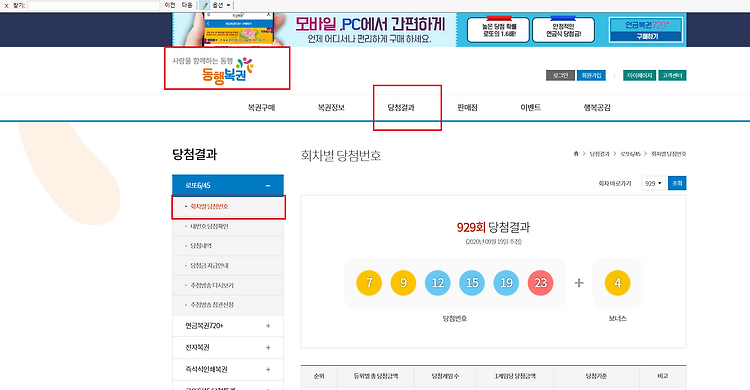The image size is (750, 390).
Task: Open the 옵션 dropdown in find bar
Action: [221, 5]
